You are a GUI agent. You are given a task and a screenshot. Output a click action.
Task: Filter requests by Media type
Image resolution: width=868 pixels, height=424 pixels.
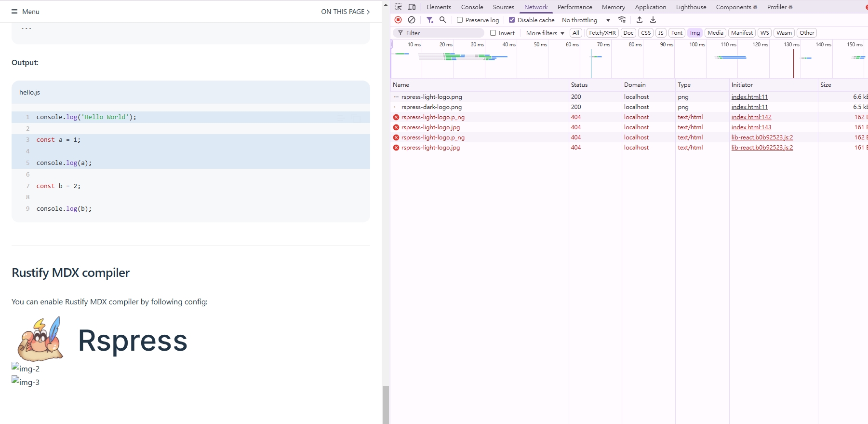(x=715, y=33)
